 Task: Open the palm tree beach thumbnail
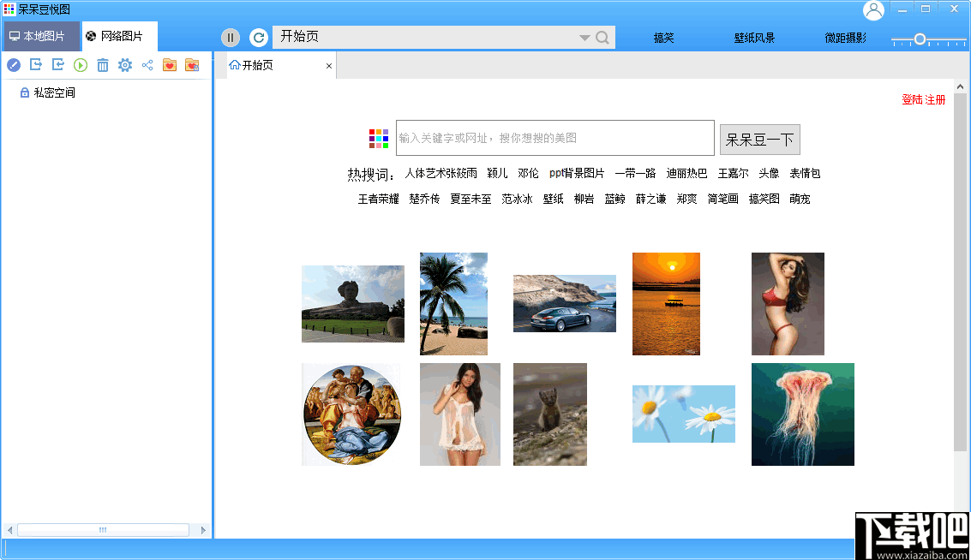point(454,304)
